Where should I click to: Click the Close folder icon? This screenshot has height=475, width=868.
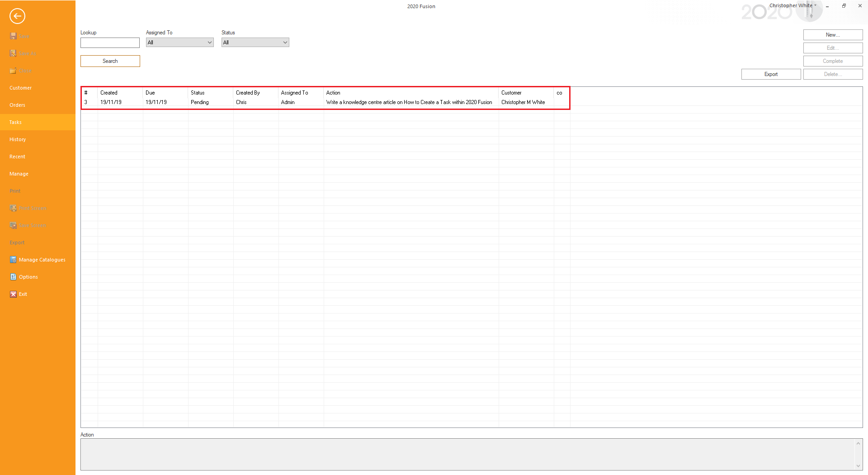pos(13,70)
